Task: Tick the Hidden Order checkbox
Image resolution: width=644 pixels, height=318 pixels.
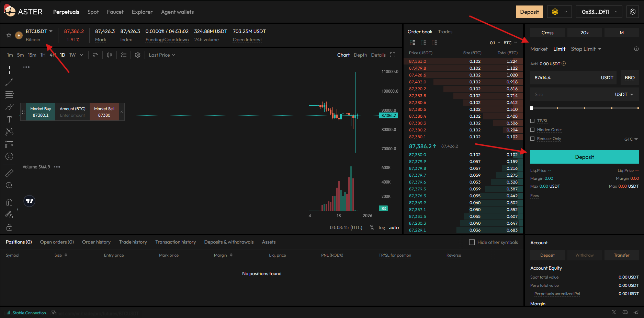Action: click(x=532, y=130)
